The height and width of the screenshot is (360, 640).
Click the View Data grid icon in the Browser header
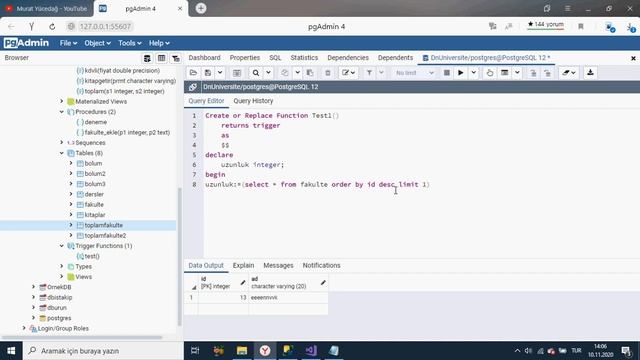(x=162, y=58)
